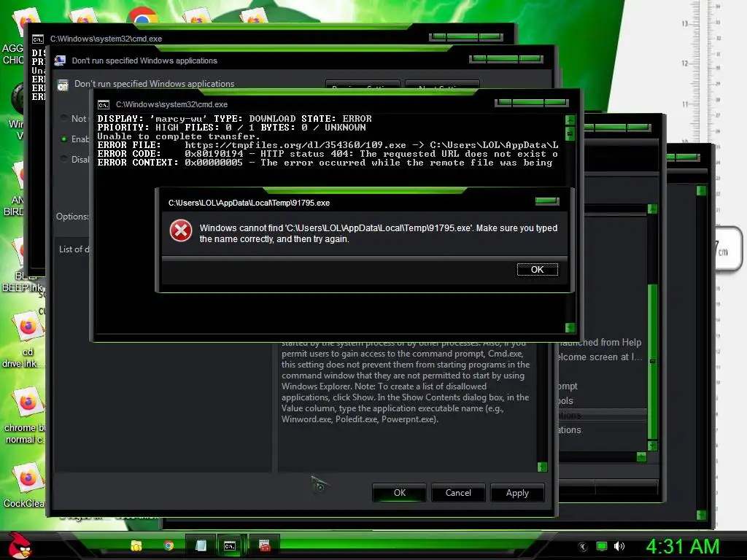The image size is (747, 560).
Task: Click the green scrollbar in the right background window
Action: pyautogui.click(x=653, y=361)
